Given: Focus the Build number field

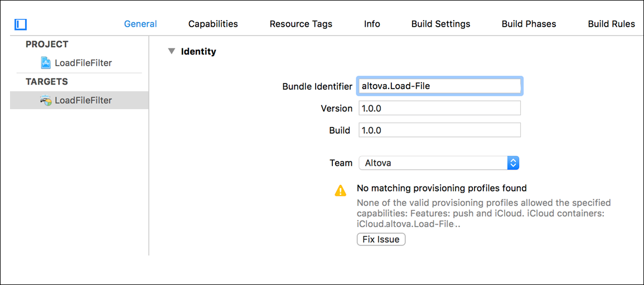Looking at the screenshot, I should click(x=439, y=130).
